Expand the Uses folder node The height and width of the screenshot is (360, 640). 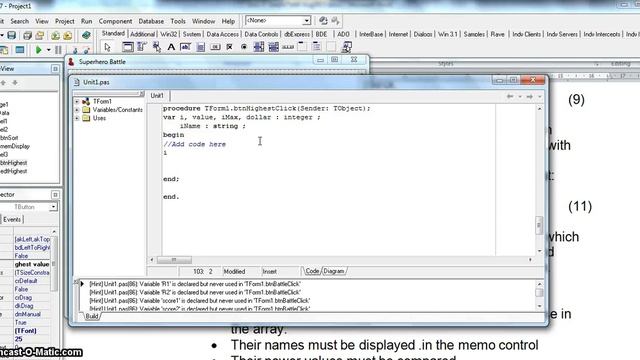(x=77, y=118)
